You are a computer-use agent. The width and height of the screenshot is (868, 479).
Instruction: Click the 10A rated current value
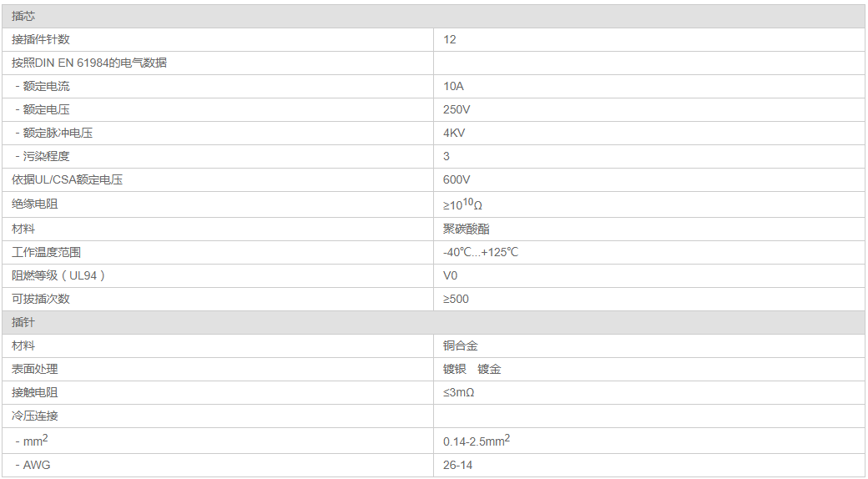click(x=453, y=86)
